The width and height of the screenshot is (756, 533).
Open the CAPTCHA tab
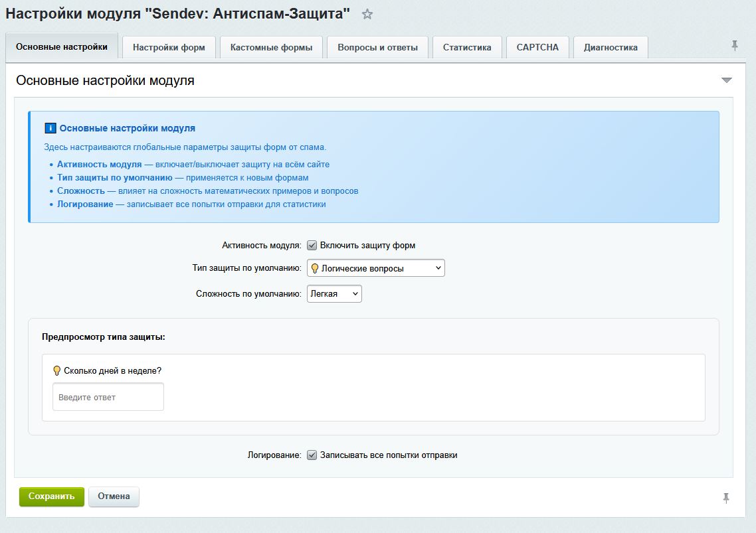point(537,47)
